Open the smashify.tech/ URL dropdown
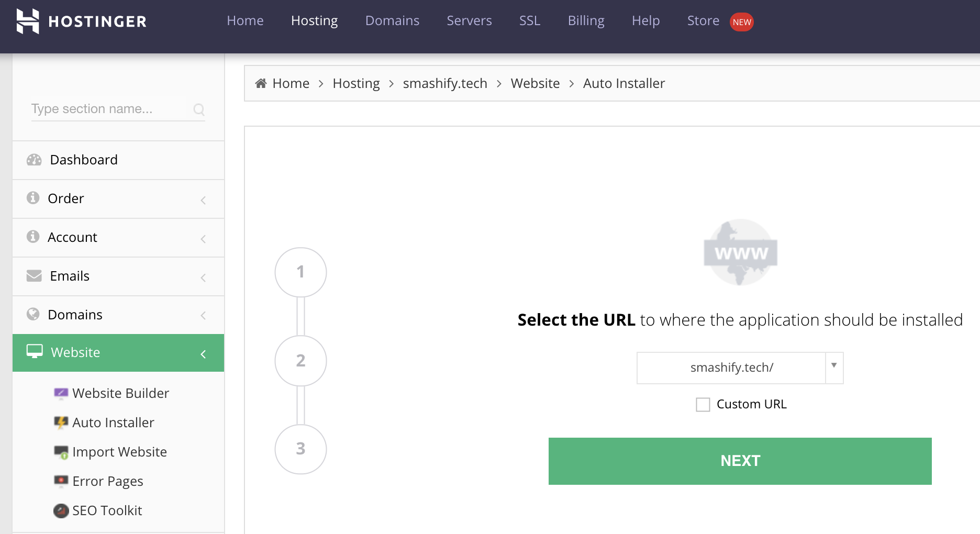The height and width of the screenshot is (534, 980). (739, 368)
